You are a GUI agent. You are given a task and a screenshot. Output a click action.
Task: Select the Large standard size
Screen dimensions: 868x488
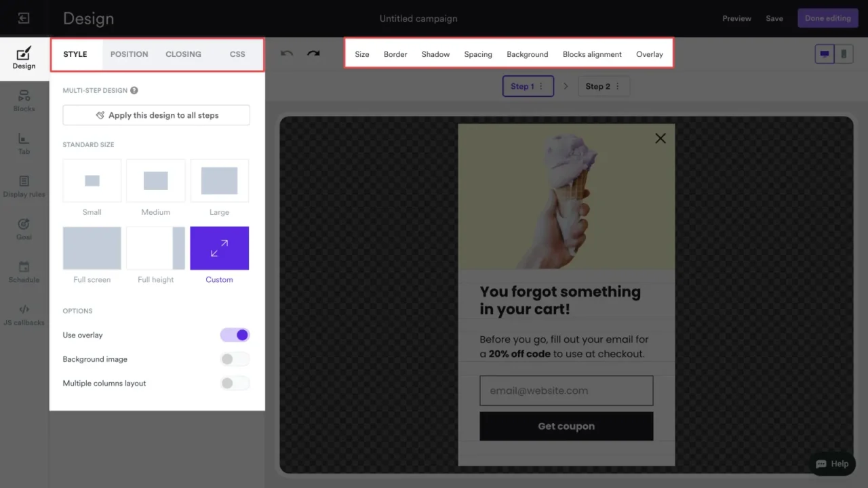(220, 181)
